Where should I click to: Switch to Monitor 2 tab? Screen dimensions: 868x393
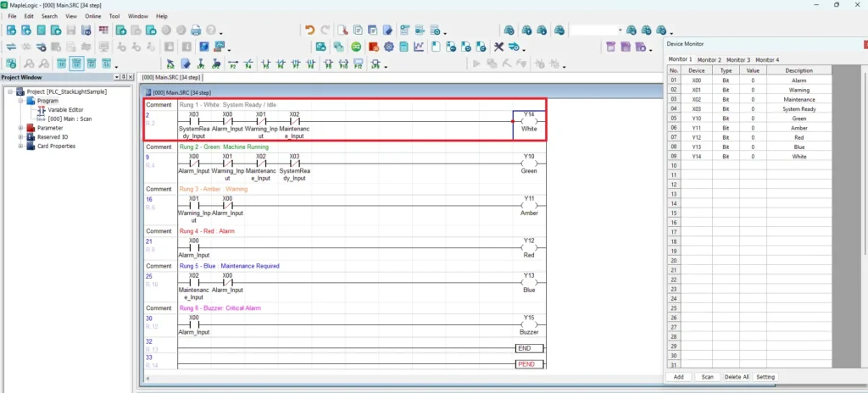click(709, 59)
